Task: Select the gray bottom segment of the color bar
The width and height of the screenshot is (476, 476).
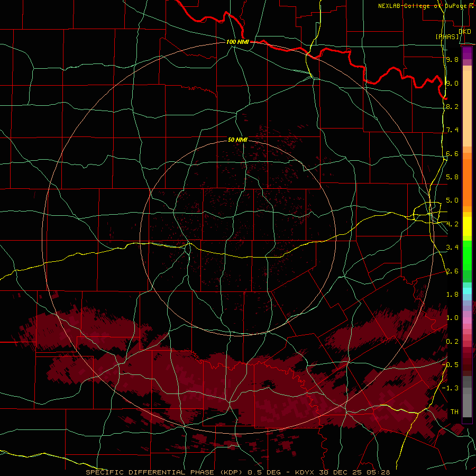Action: (x=467, y=405)
